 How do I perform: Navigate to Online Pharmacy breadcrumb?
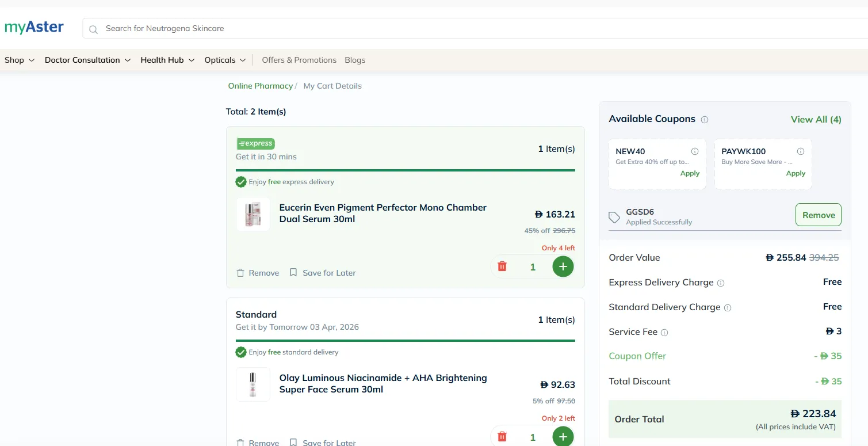pyautogui.click(x=261, y=86)
